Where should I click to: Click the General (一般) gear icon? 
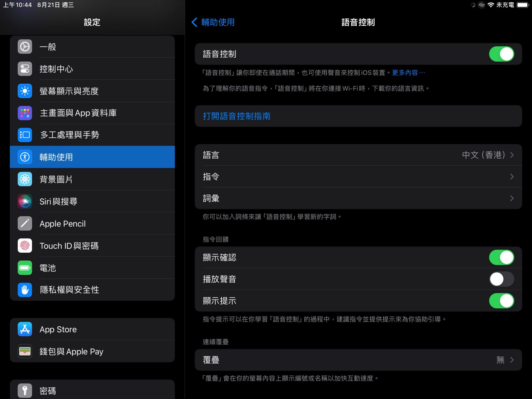pyautogui.click(x=25, y=47)
